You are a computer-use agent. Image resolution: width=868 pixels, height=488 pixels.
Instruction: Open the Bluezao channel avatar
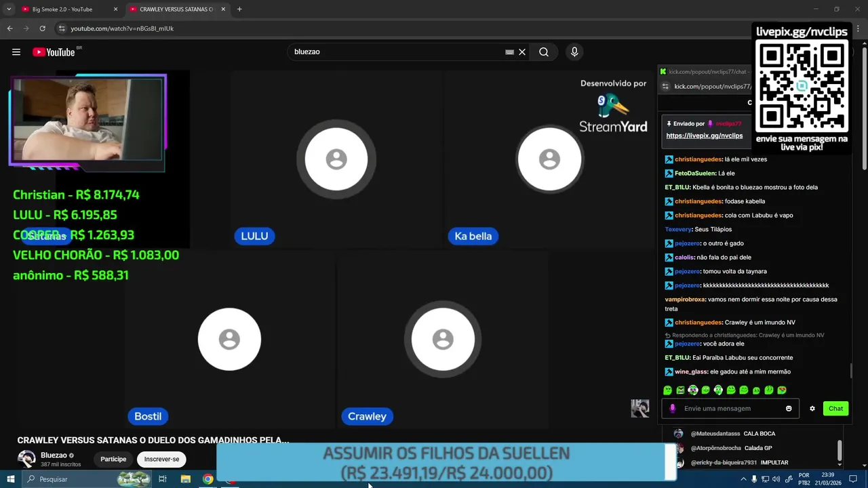(x=26, y=459)
